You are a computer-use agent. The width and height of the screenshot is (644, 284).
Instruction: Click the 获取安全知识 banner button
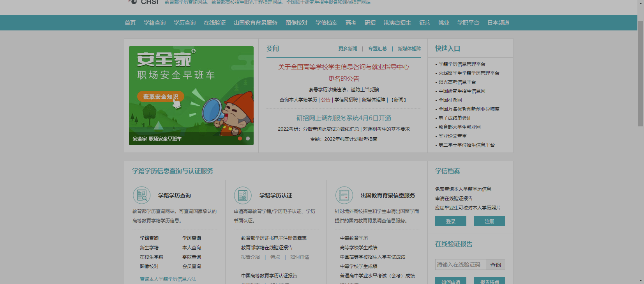point(161,97)
